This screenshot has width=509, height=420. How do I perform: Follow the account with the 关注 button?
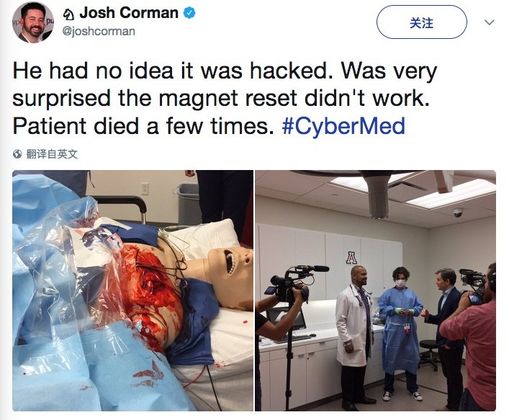422,22
